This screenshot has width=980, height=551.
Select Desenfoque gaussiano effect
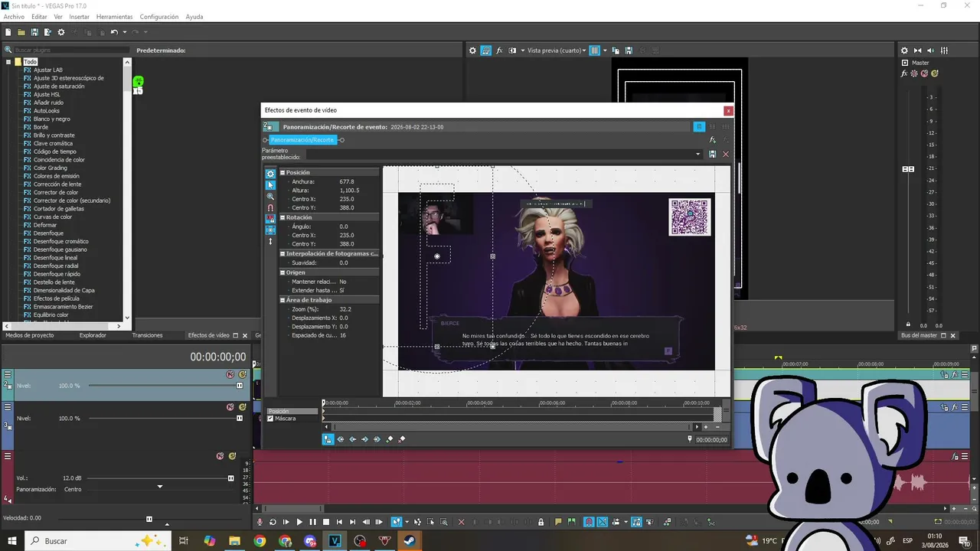(60, 249)
